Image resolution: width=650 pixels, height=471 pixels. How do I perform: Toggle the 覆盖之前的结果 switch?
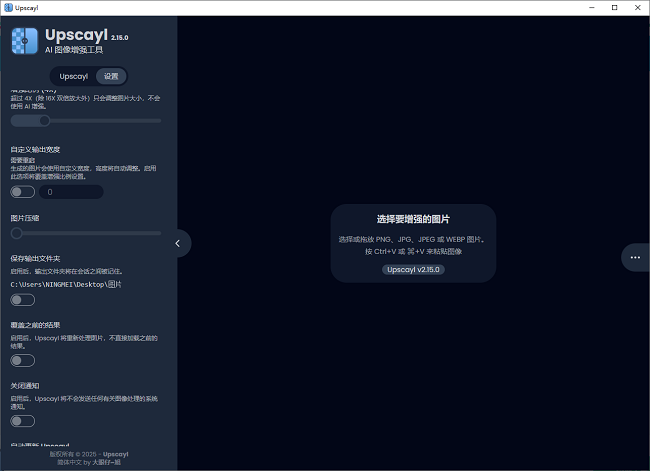point(23,360)
